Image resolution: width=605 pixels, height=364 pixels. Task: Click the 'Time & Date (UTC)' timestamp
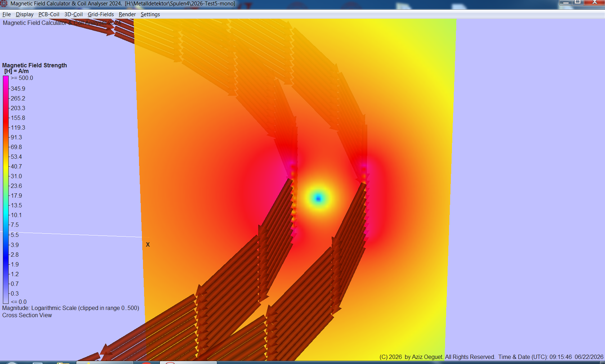point(551,357)
